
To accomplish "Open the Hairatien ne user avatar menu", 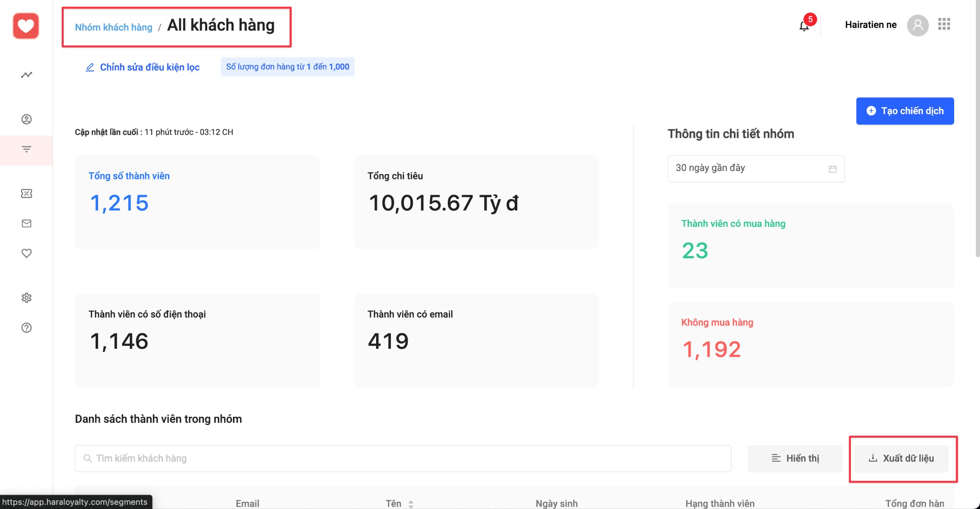I will [917, 25].
